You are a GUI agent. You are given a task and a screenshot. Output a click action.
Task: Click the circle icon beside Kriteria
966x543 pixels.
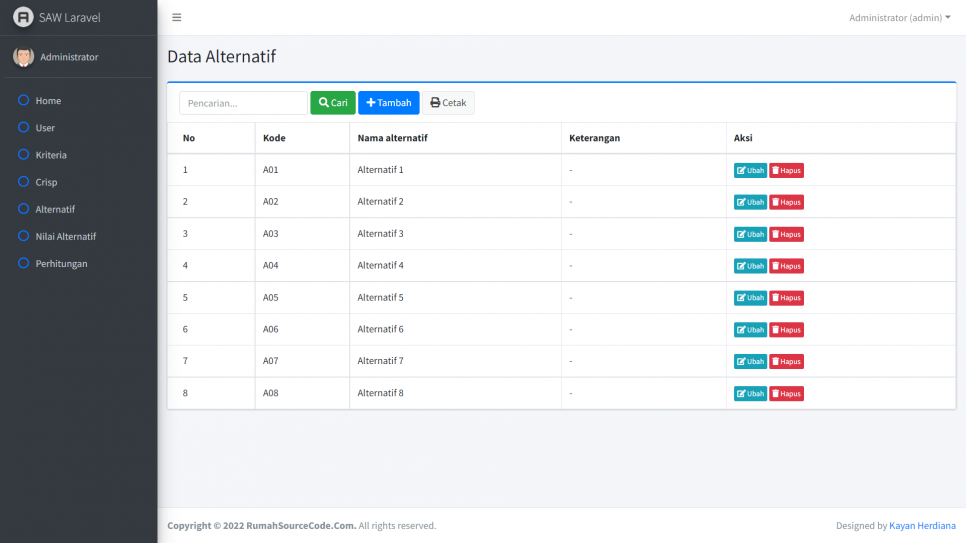coord(23,154)
